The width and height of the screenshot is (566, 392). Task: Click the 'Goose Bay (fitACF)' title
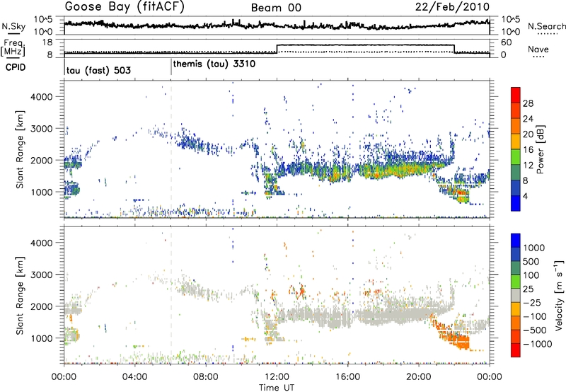[125, 7]
